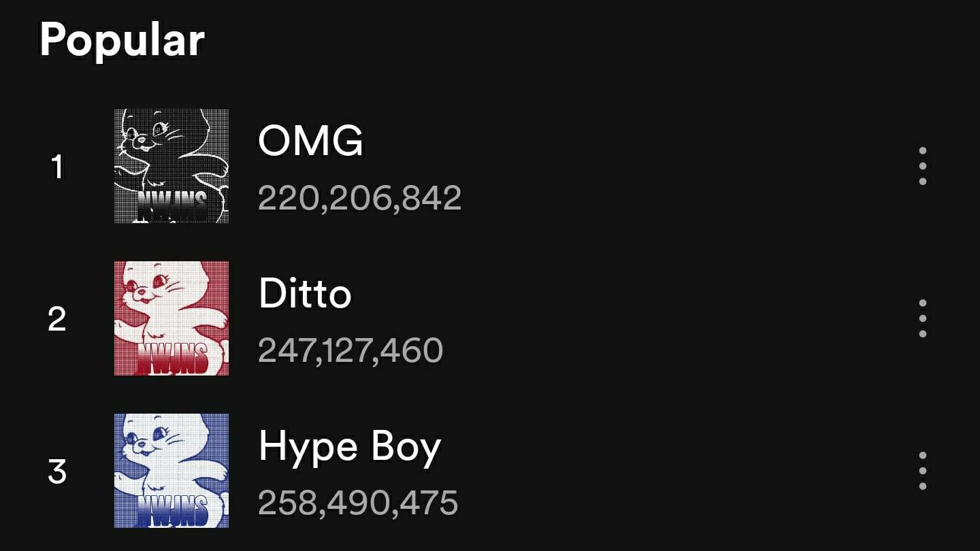Click NWJNS logo on blue cover
The width and height of the screenshot is (980, 551).
pos(173,511)
